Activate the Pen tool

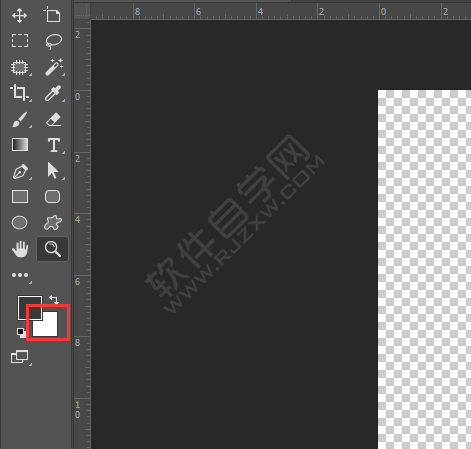[x=20, y=171]
